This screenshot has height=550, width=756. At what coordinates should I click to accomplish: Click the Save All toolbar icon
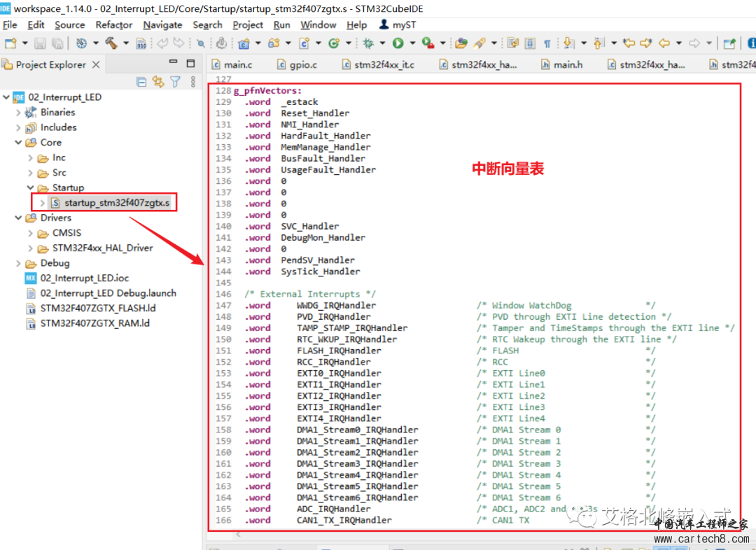tap(57, 43)
